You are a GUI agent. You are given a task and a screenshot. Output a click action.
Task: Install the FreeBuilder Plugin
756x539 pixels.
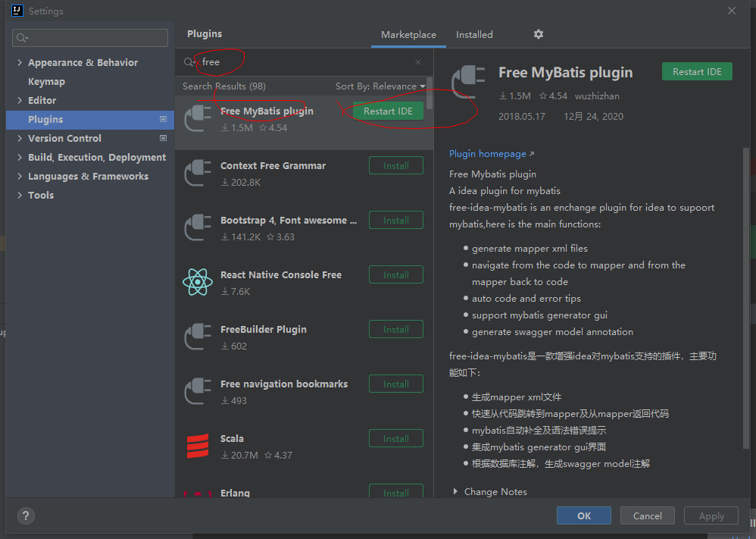[396, 329]
